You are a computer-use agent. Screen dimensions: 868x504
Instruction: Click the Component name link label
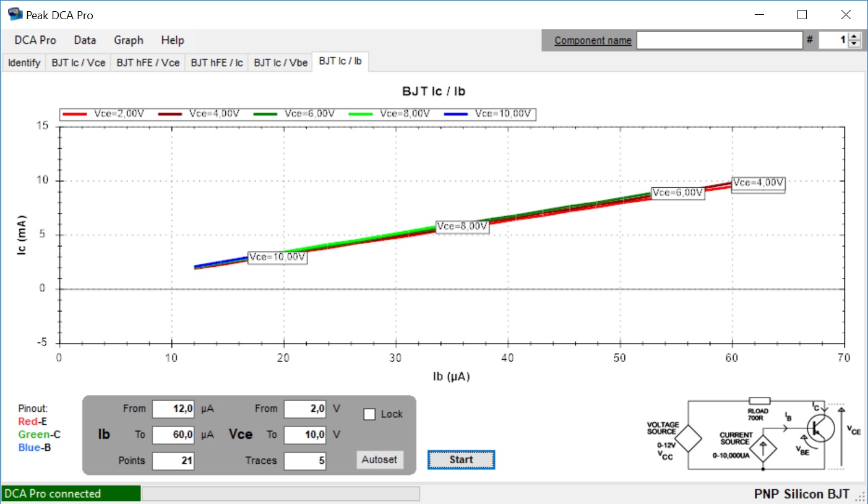(593, 40)
